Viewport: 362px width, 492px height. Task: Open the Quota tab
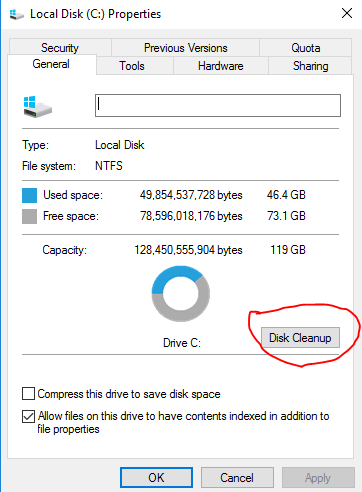click(x=306, y=48)
